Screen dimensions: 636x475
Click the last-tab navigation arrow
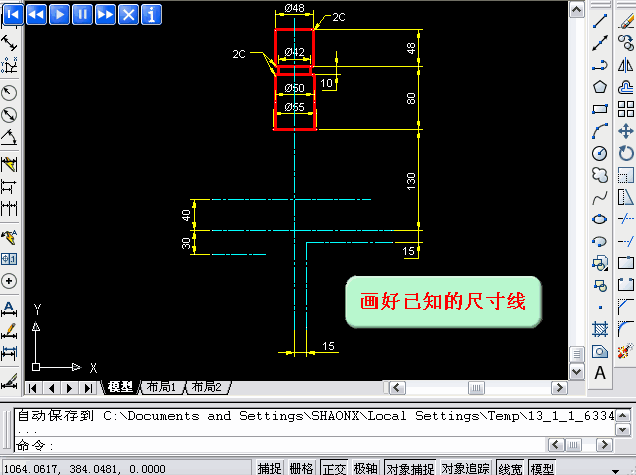(x=88, y=388)
